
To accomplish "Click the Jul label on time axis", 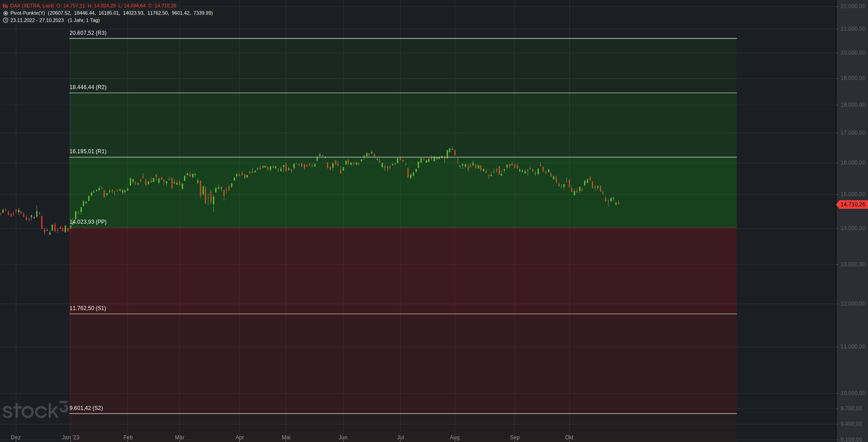I will tap(400, 437).
